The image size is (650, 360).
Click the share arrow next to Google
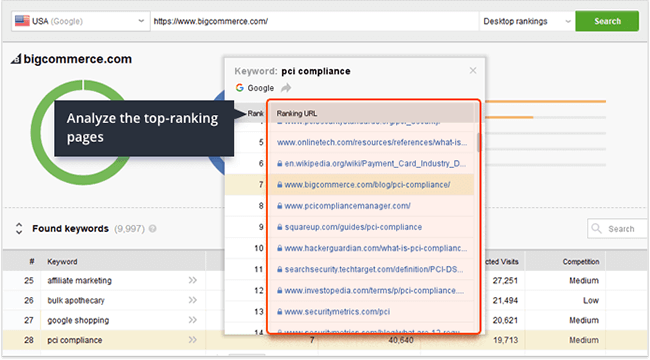(x=286, y=88)
